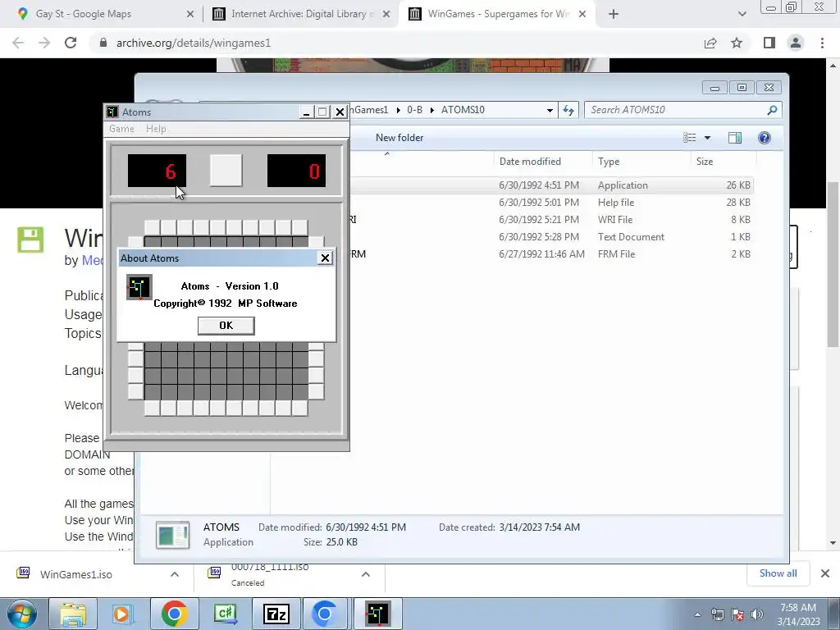
Task: Select the Text Document row
Action: 552,237
